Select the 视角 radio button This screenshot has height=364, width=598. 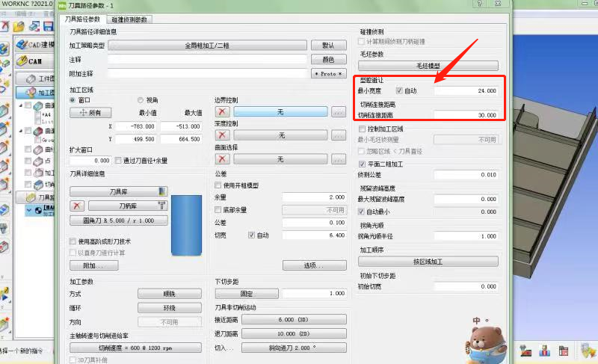tap(141, 100)
